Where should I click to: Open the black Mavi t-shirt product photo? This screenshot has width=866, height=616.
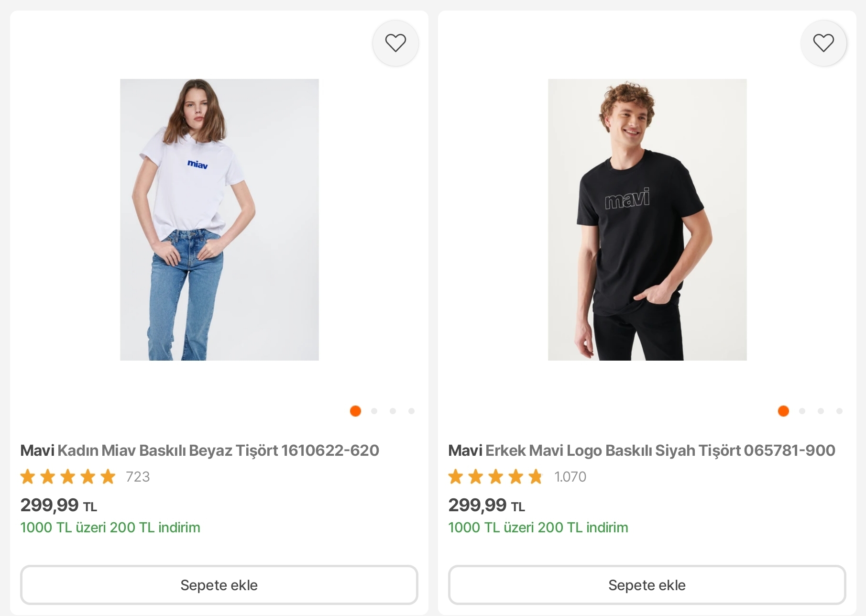pos(647,220)
